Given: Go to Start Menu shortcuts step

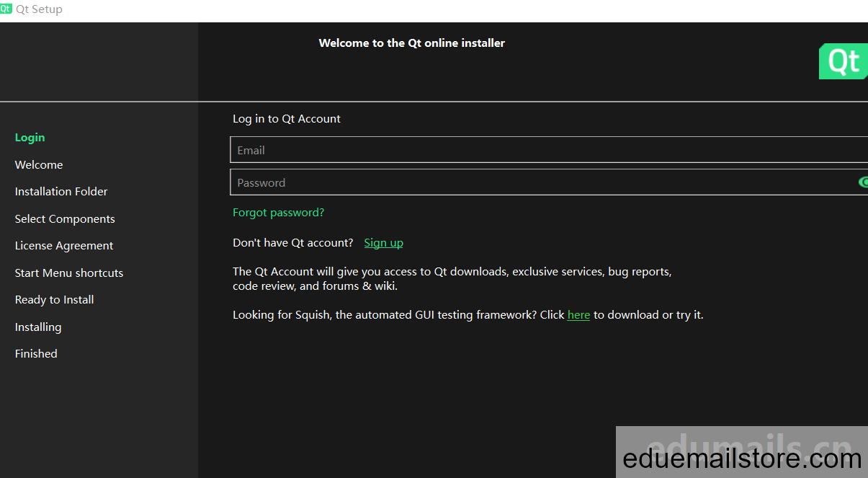Looking at the screenshot, I should coord(69,273).
